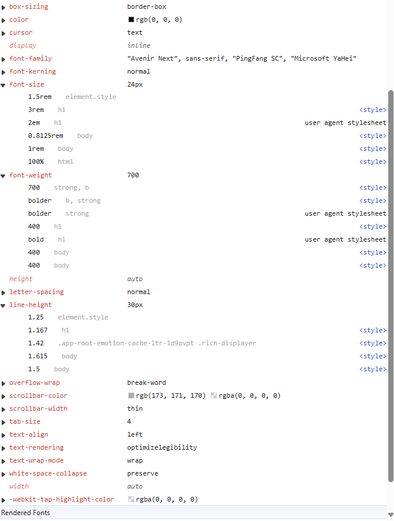This screenshot has width=394, height=521.
Task: Click the optimizelegibility text-rendering value
Action: tap(162, 447)
